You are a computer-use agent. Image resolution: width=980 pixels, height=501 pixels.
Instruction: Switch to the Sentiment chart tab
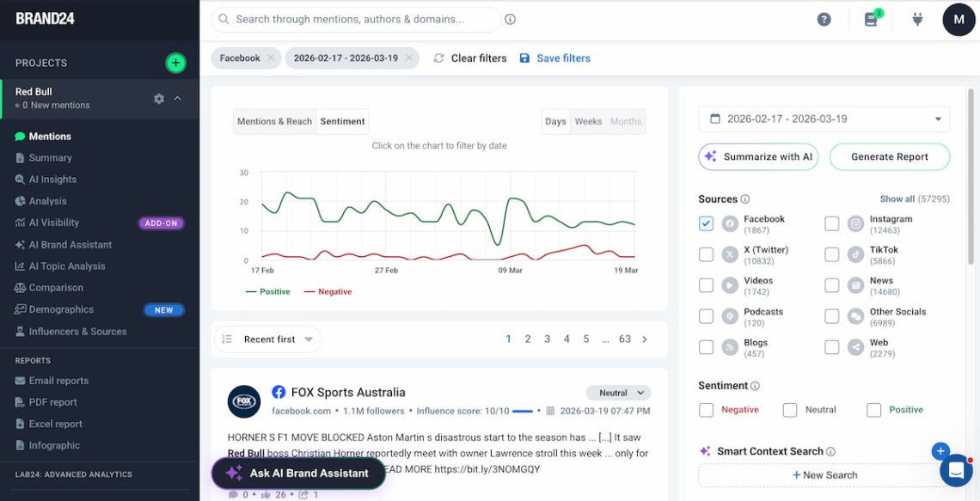click(x=342, y=121)
